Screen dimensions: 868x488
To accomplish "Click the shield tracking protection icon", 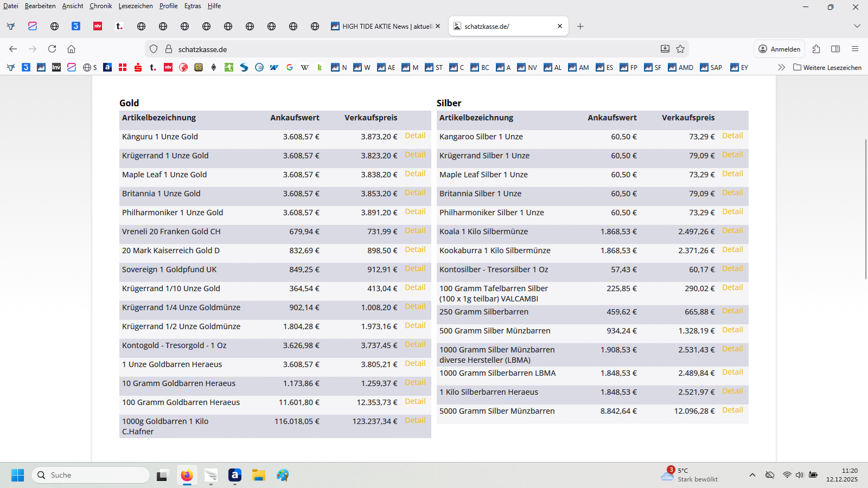I will point(154,49).
